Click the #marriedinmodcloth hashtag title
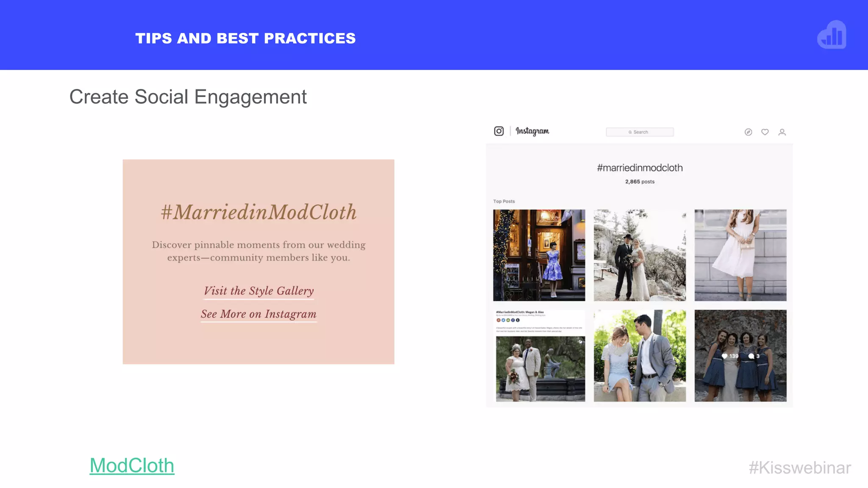The width and height of the screenshot is (868, 488). click(x=640, y=168)
